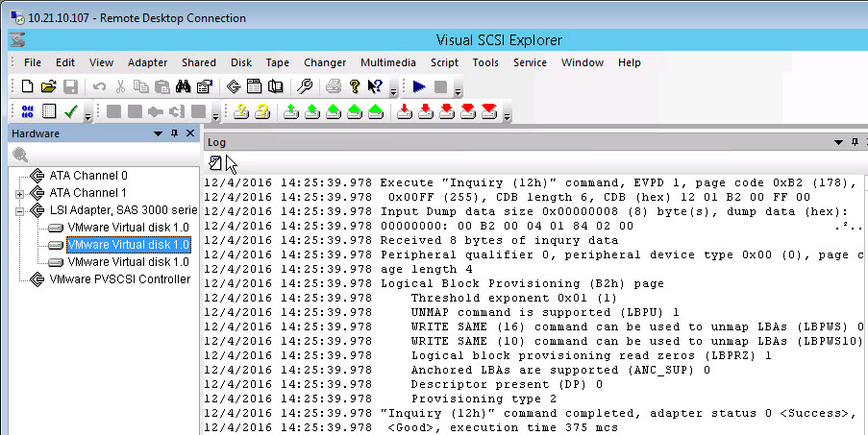This screenshot has height=435, width=868.
Task: Click the Print icon
Action: [x=334, y=86]
